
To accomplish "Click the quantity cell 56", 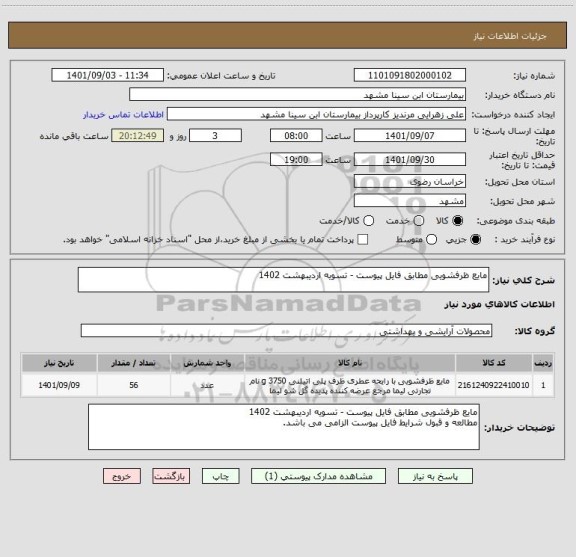I will point(134,385).
